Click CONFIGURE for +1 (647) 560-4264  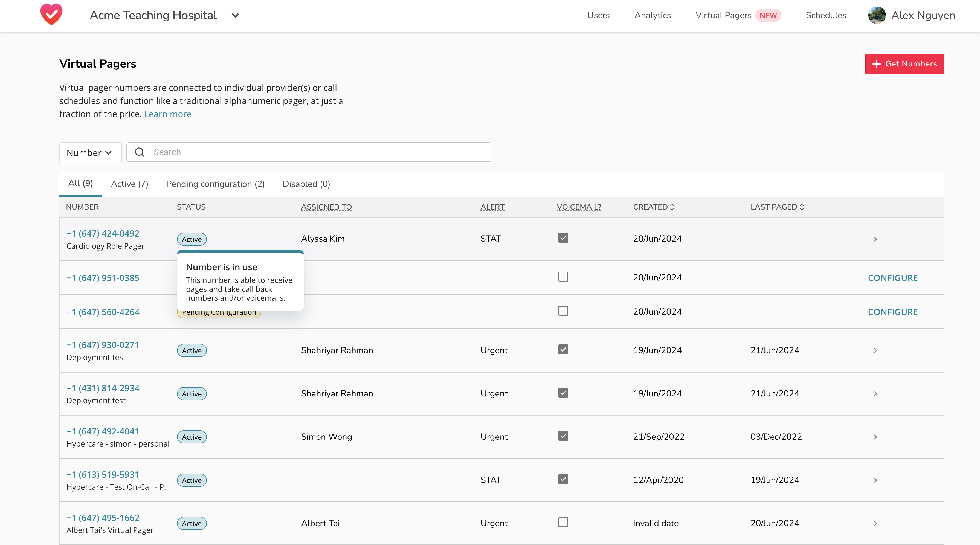pos(892,312)
